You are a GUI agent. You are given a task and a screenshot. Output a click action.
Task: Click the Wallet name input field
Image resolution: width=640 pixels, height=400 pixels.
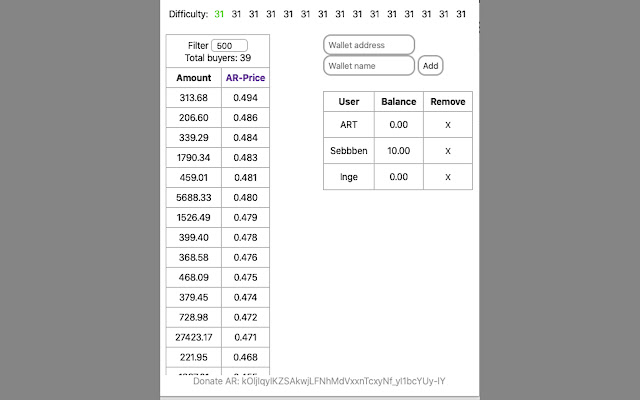(x=368, y=65)
